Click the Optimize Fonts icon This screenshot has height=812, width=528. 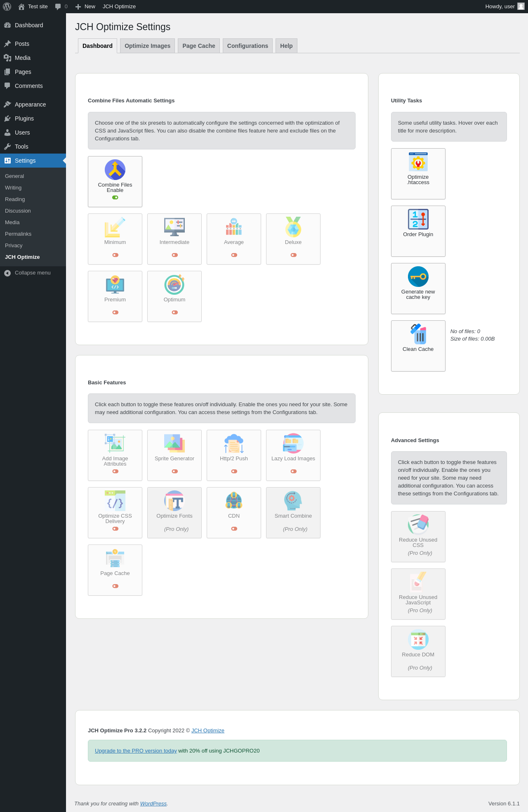point(174,501)
